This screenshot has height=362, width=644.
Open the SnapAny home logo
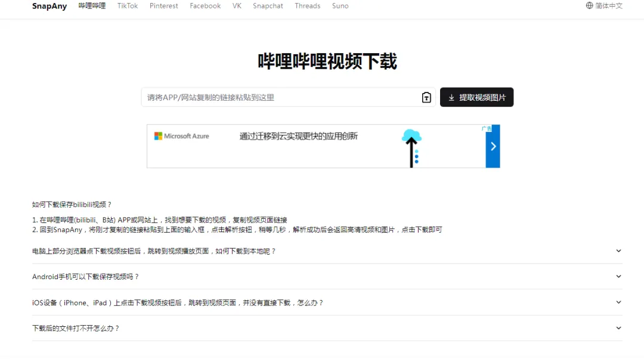(x=49, y=6)
